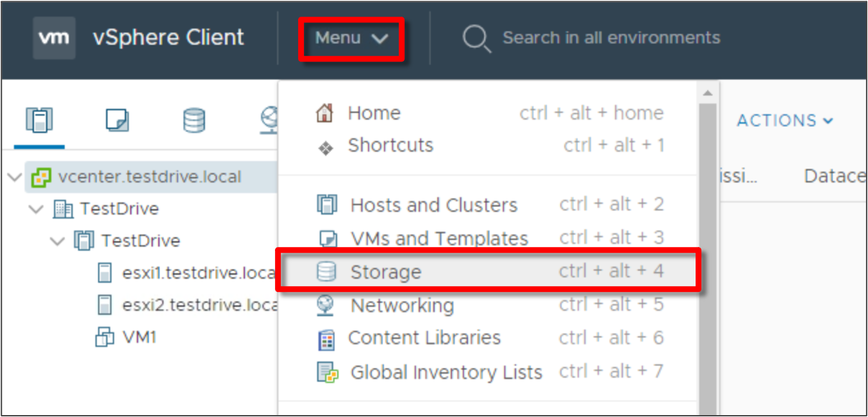This screenshot has width=868, height=417.
Task: Collapse the TestDrive datacenter node
Action: [x=37, y=209]
